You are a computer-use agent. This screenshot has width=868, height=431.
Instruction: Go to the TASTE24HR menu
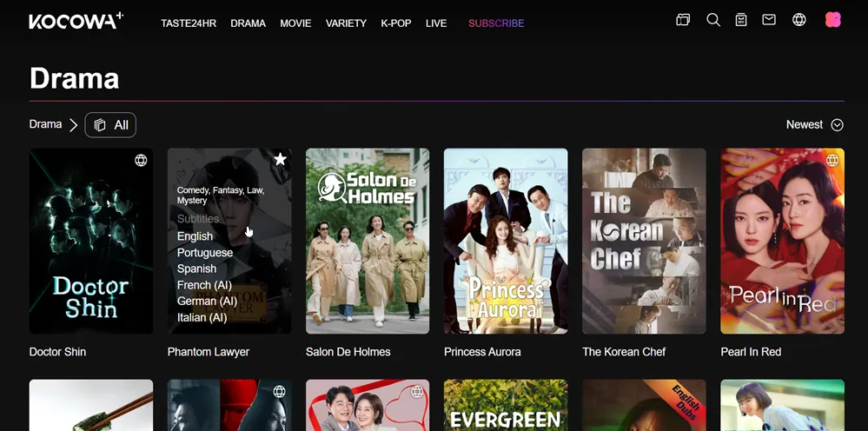pyautogui.click(x=188, y=23)
